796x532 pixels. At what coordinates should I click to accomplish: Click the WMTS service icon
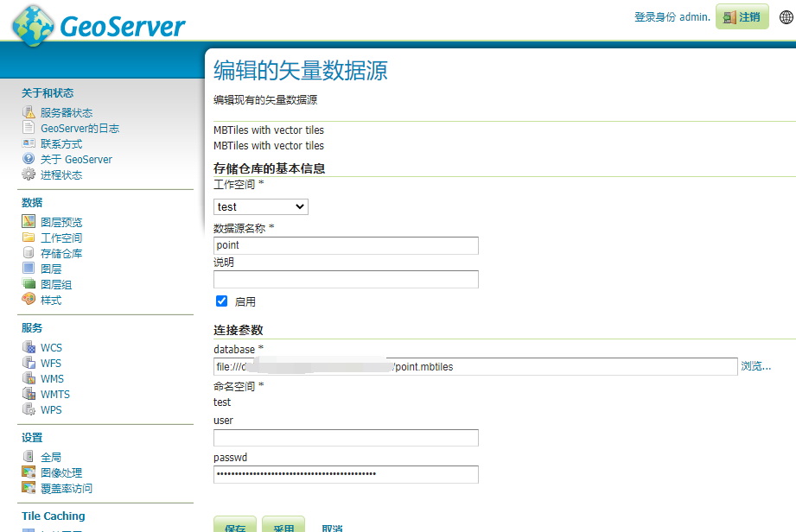29,394
